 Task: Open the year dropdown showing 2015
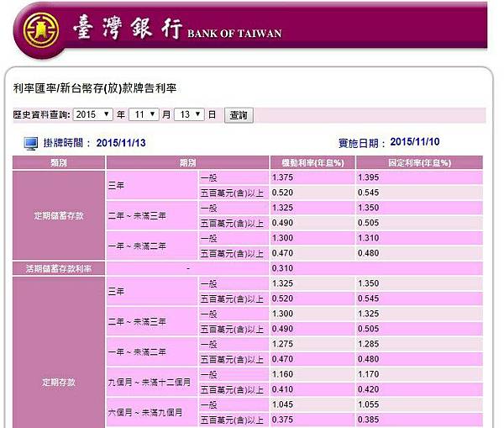(93, 114)
